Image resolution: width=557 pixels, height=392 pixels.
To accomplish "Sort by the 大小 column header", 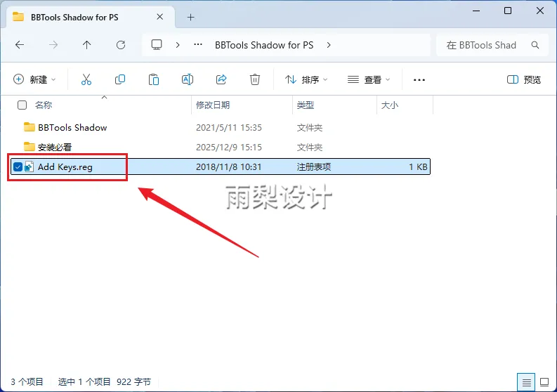I will coord(390,105).
